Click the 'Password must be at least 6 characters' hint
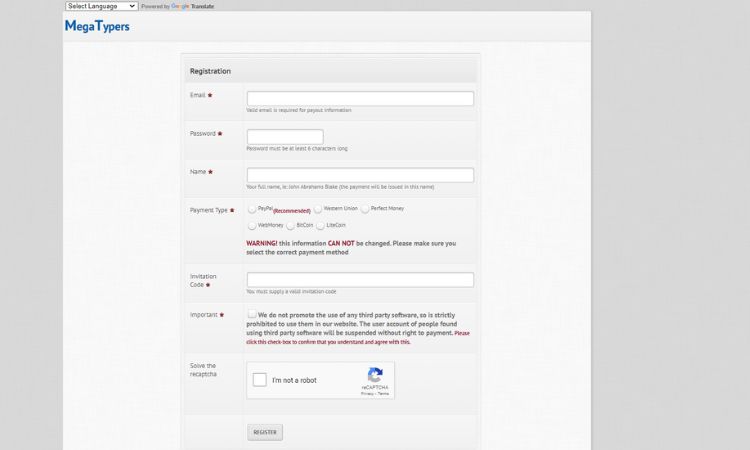 (x=297, y=149)
